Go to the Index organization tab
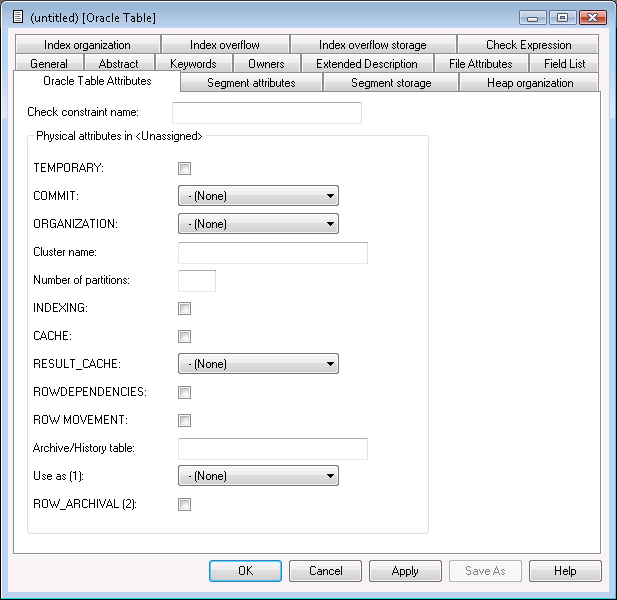 [87, 45]
